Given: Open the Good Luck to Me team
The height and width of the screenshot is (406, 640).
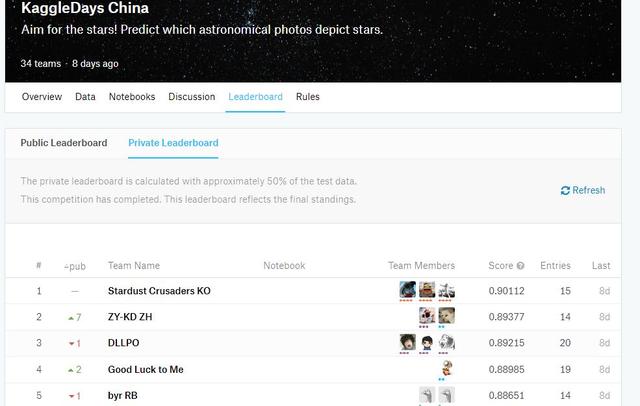Looking at the screenshot, I should pos(145,369).
